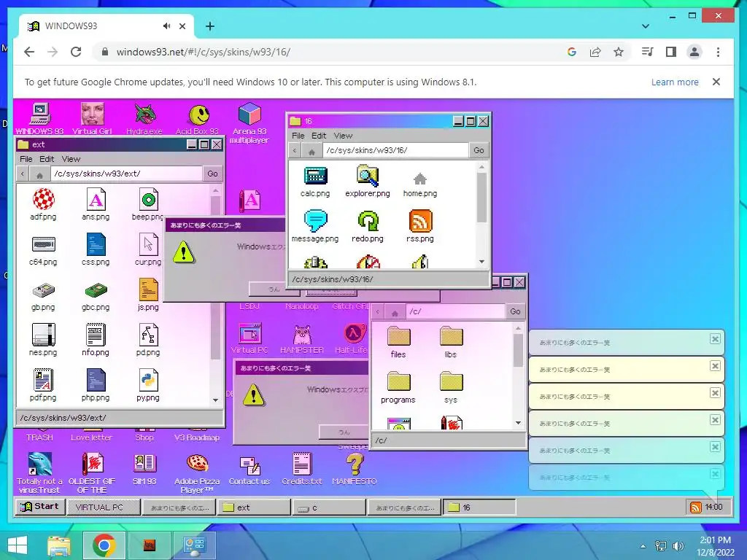Screen dimensions: 747x560
Task: Click down arrow of /c/ window scrollbar
Action: pyautogui.click(x=519, y=423)
